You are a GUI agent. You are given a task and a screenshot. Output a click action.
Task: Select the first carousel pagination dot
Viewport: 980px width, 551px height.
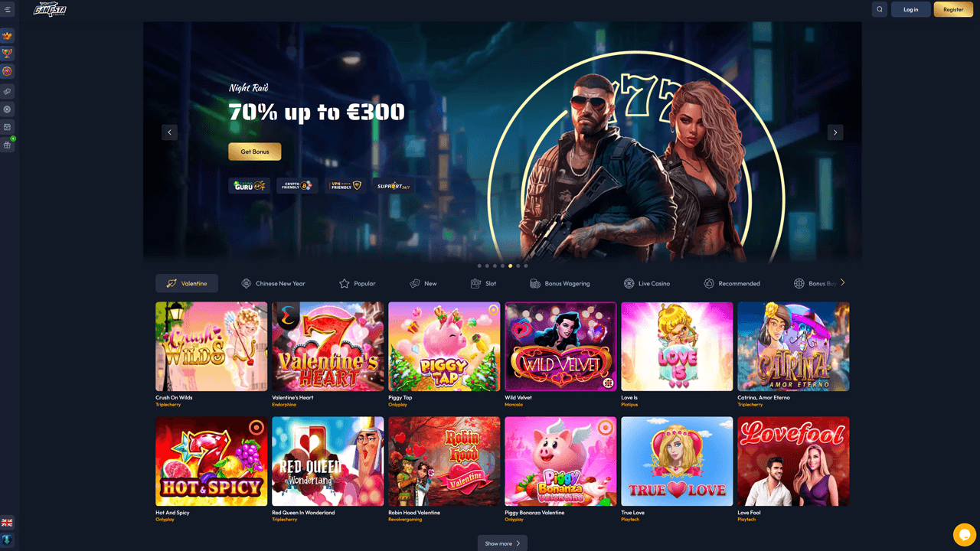click(479, 266)
